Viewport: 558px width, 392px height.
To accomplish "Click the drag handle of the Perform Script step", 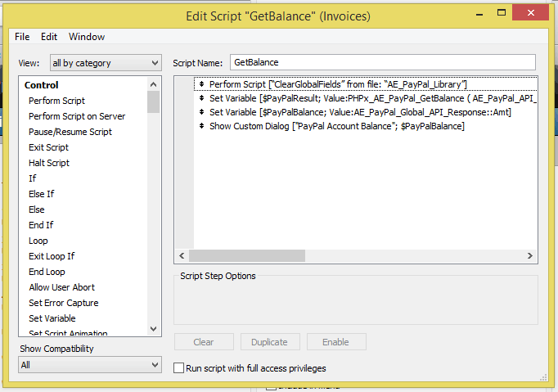I will point(200,84).
